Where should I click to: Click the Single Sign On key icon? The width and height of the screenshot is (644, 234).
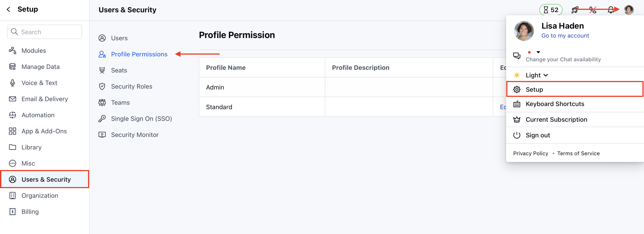[x=102, y=119]
